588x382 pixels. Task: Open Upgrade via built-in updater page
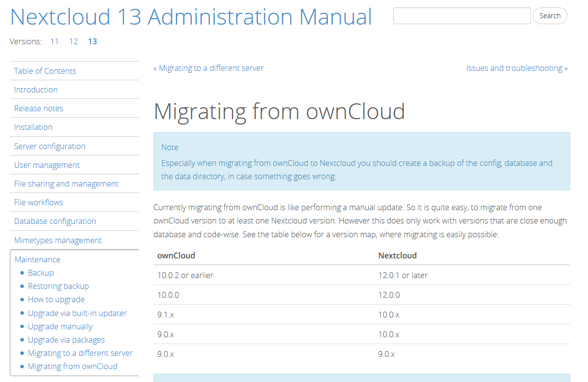pos(77,313)
